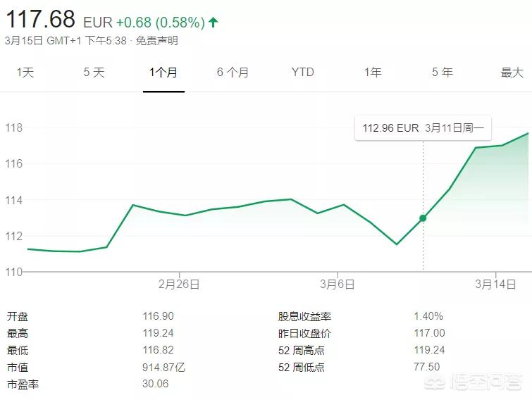The height and width of the screenshot is (400, 532).
Task: Select the 1个月 range tab
Action: coord(163,73)
